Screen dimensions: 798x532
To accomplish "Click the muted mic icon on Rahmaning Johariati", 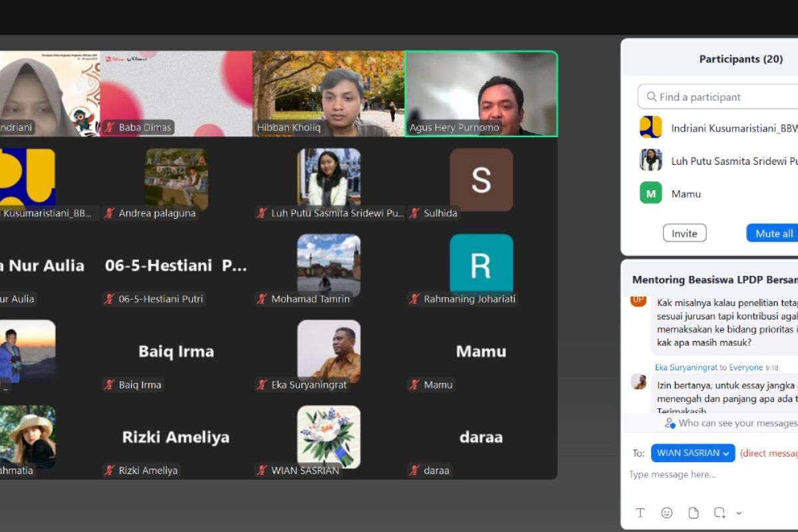I will click(x=415, y=299).
